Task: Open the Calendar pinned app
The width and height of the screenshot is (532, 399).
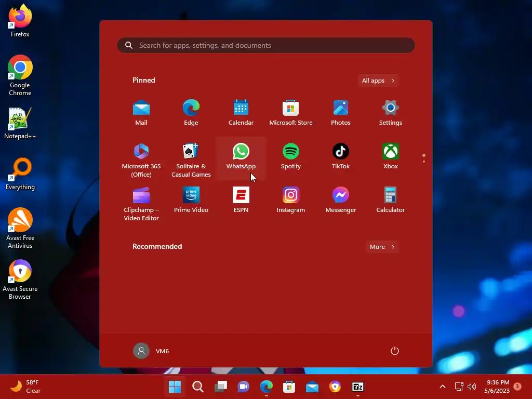Action: tap(241, 113)
